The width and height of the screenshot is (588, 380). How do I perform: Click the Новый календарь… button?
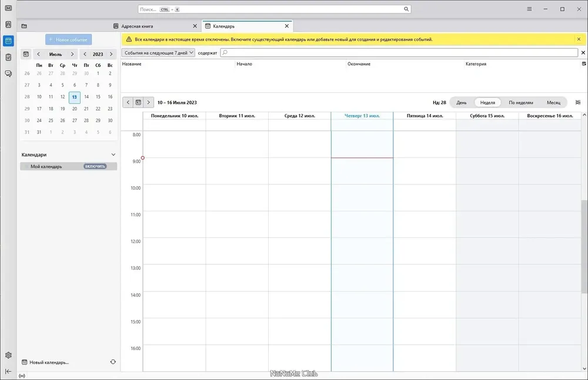45,362
